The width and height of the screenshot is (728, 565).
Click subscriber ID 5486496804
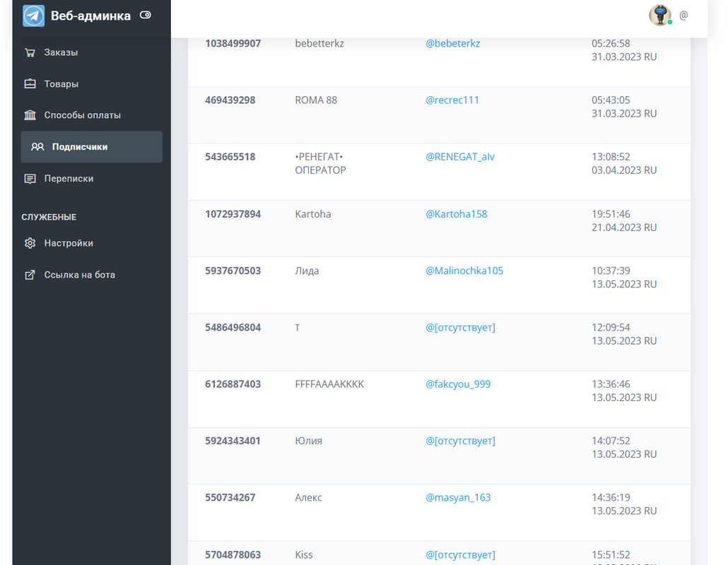pyautogui.click(x=233, y=328)
